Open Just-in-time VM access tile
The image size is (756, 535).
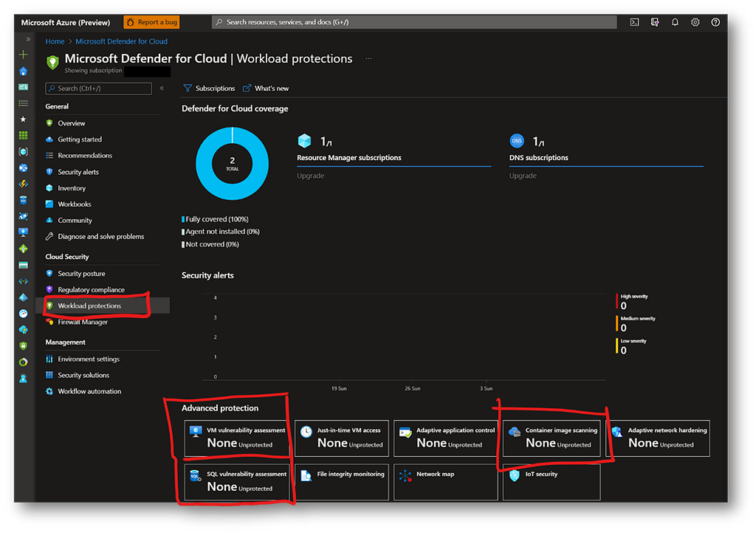click(x=342, y=438)
